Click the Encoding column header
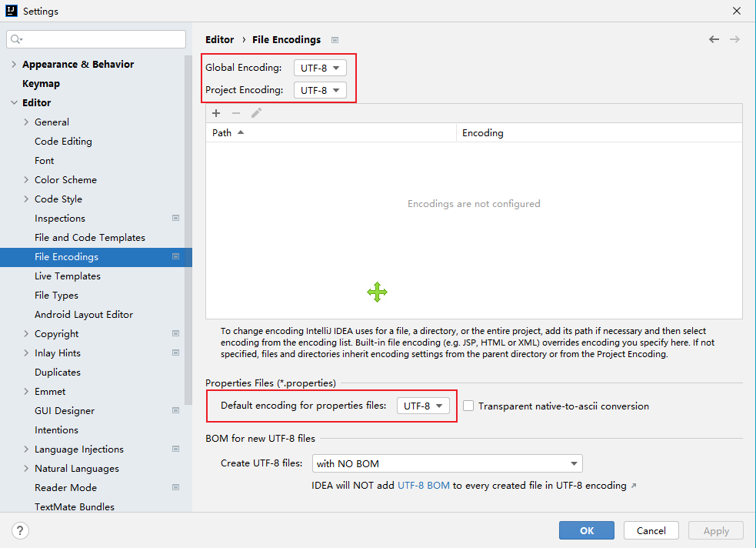This screenshot has height=548, width=756. pos(599,132)
